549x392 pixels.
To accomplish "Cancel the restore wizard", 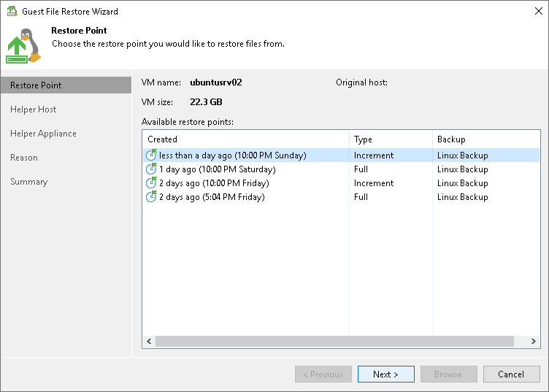I will pyautogui.click(x=511, y=374).
